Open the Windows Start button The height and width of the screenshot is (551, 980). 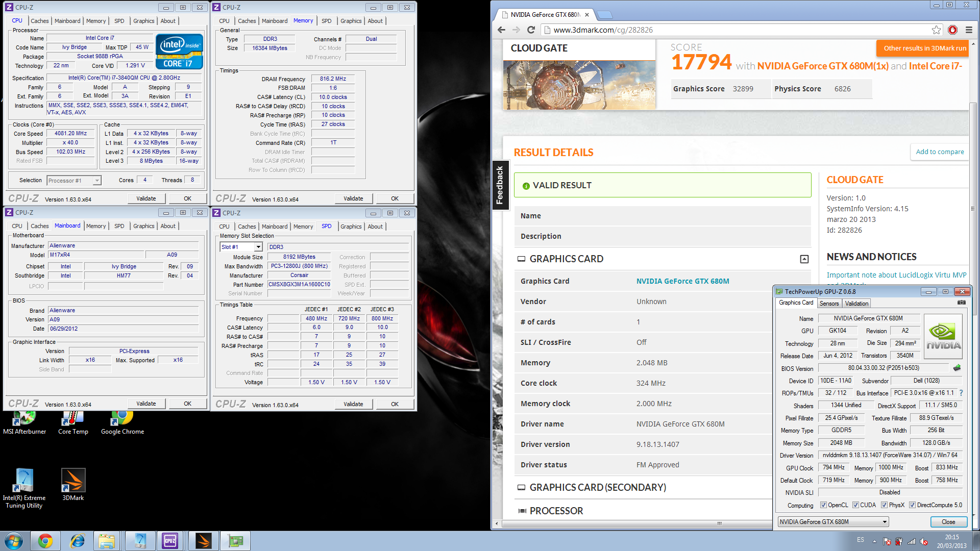pyautogui.click(x=14, y=541)
